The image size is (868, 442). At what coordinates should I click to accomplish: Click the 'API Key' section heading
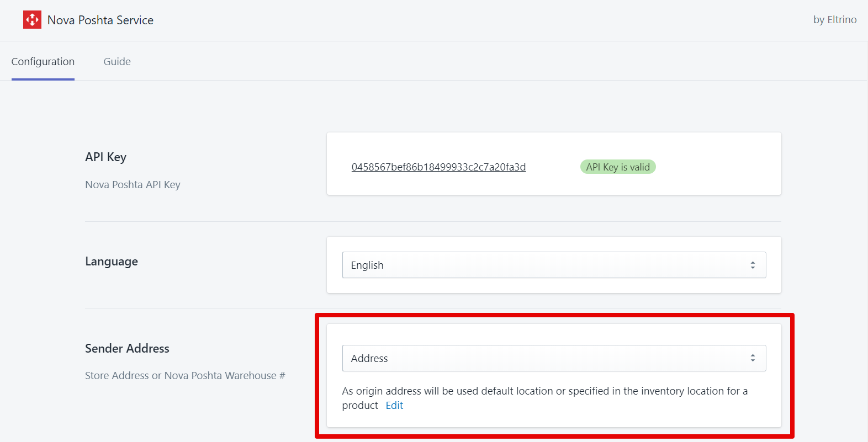coord(106,157)
